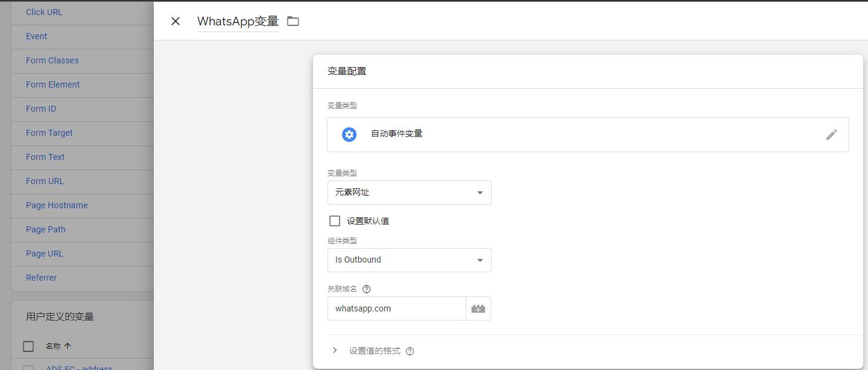Expand the 设置值的格式 section
Image resolution: width=868 pixels, height=370 pixels.
click(x=335, y=351)
